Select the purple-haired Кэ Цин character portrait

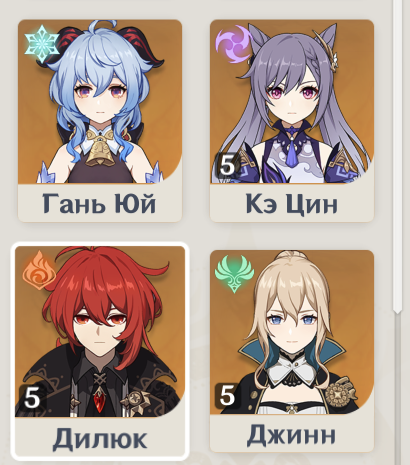[x=292, y=102]
